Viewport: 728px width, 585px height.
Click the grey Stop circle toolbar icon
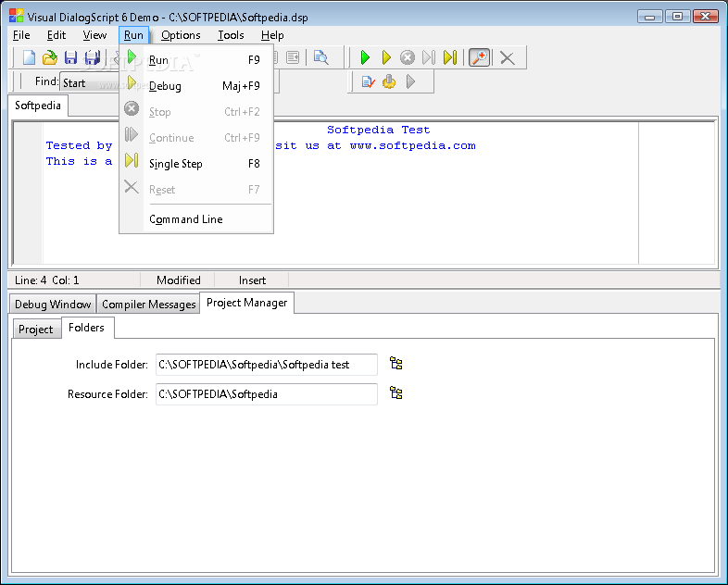coord(408,57)
